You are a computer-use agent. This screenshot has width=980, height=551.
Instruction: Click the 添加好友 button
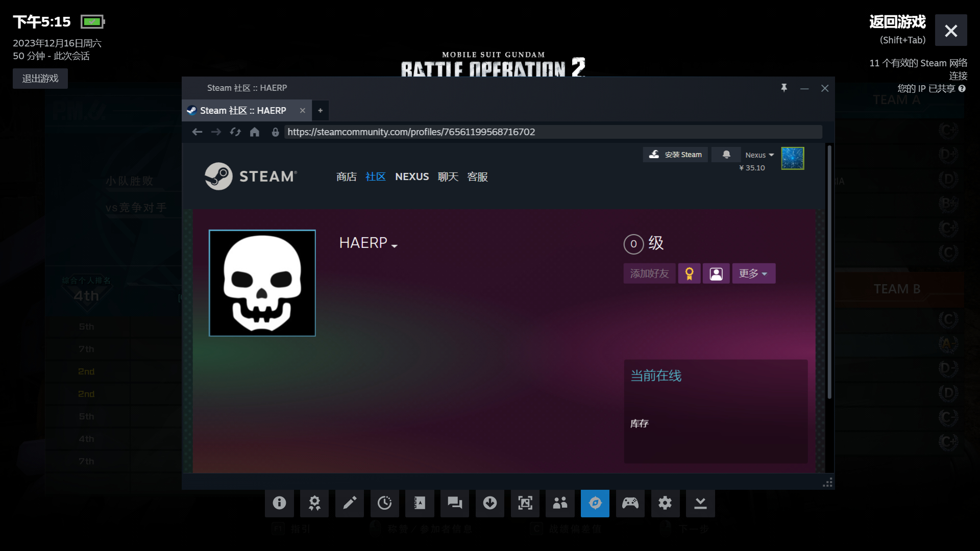coord(649,273)
